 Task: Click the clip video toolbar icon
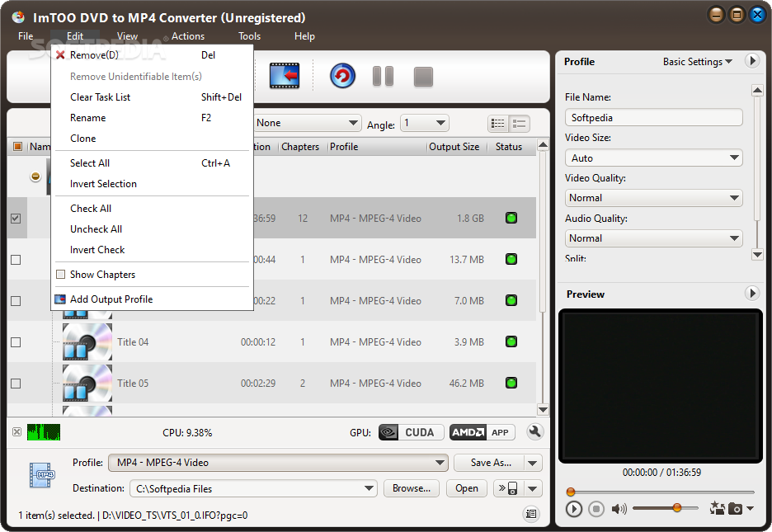pos(285,76)
